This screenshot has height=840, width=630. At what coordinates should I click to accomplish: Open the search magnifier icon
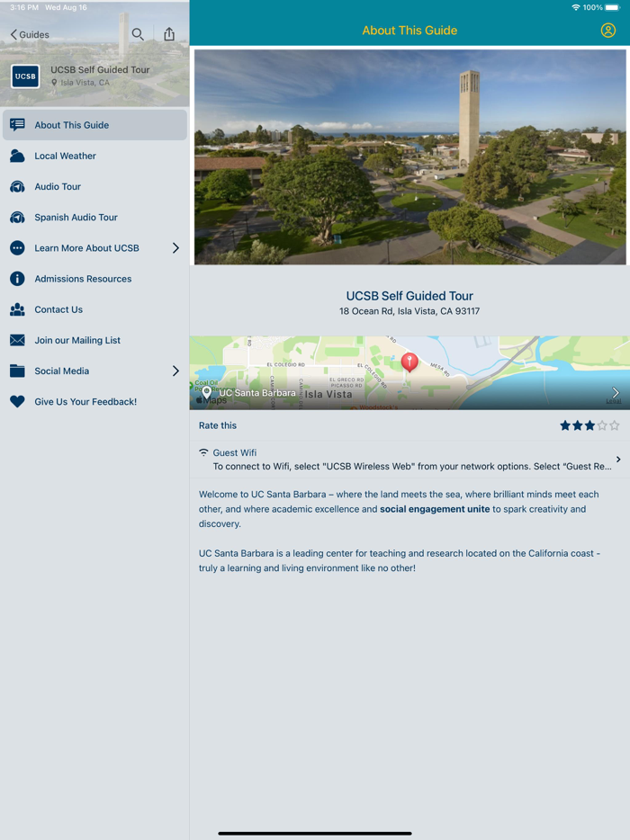coord(138,34)
